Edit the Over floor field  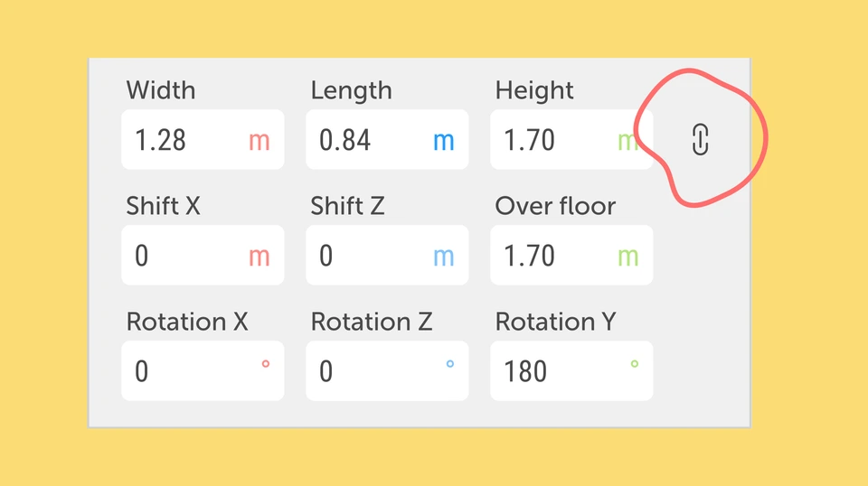point(571,255)
